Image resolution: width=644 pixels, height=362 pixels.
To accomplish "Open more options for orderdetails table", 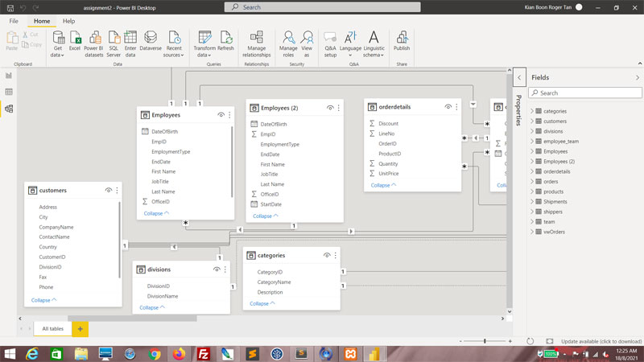I will click(456, 107).
